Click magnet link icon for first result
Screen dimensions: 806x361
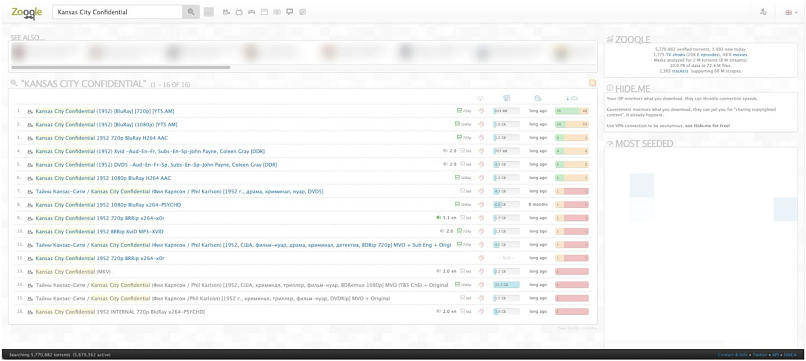point(481,111)
